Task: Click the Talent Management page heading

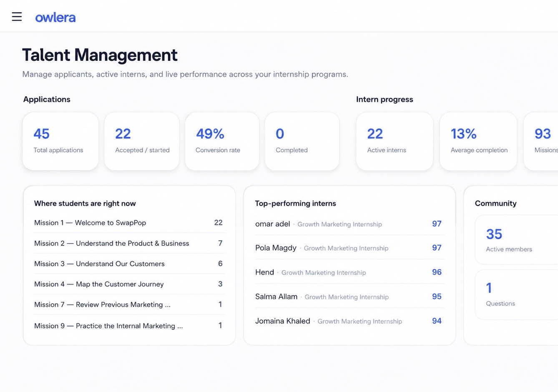Action: coord(100,55)
